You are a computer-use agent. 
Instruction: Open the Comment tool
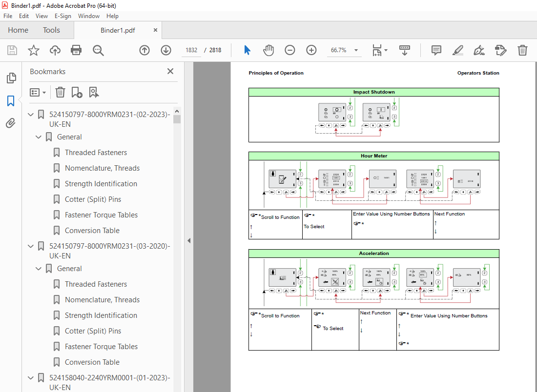coord(436,50)
